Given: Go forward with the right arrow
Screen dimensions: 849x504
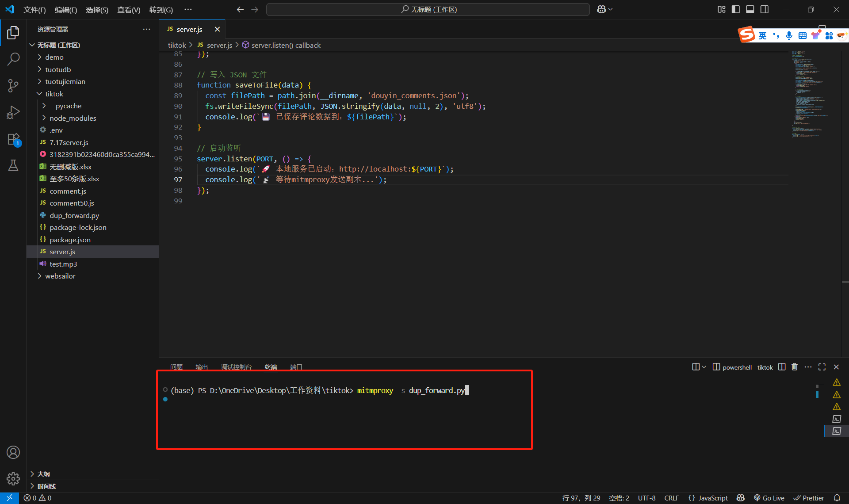Looking at the screenshot, I should 255,9.
